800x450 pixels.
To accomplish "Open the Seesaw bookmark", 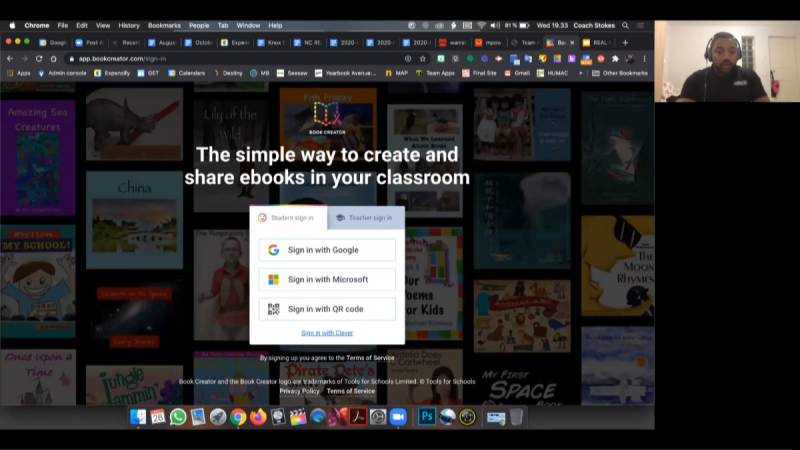I will point(292,73).
